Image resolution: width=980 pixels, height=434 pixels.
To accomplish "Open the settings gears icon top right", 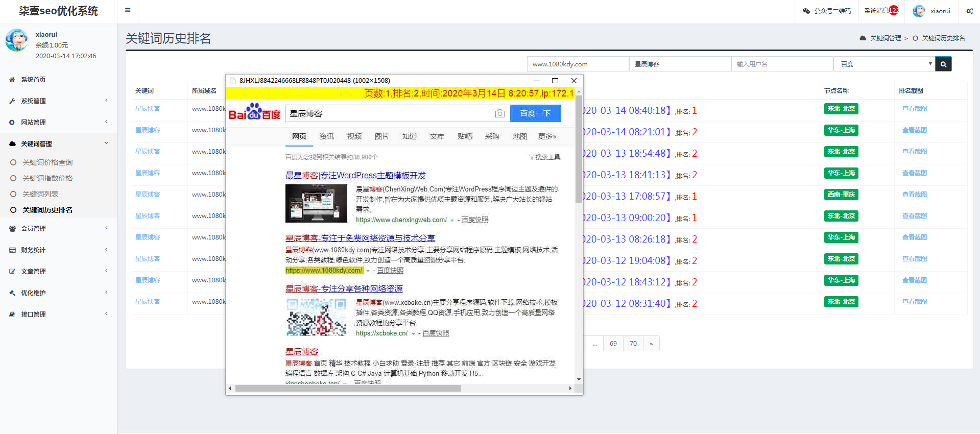I will pyautogui.click(x=969, y=11).
